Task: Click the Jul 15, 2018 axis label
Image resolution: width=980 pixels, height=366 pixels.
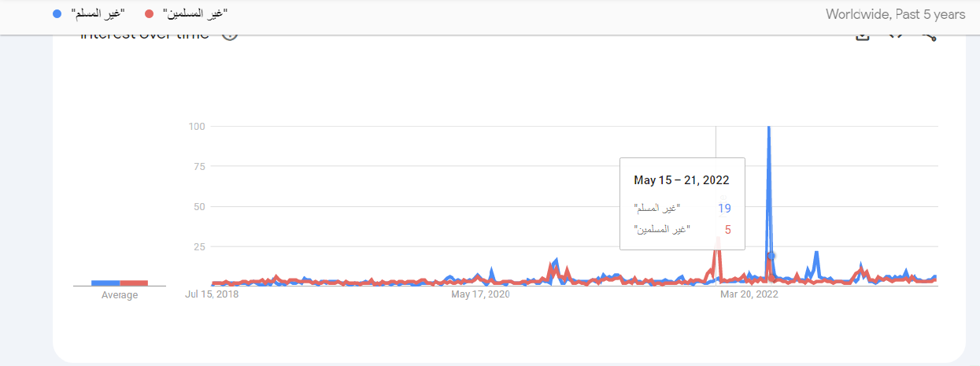Action: click(x=212, y=294)
